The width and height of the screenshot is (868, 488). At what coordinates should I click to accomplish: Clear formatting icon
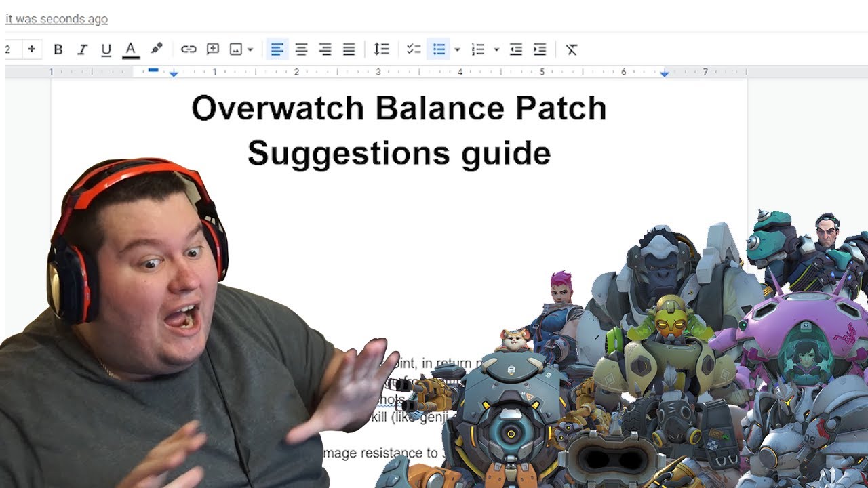point(572,49)
